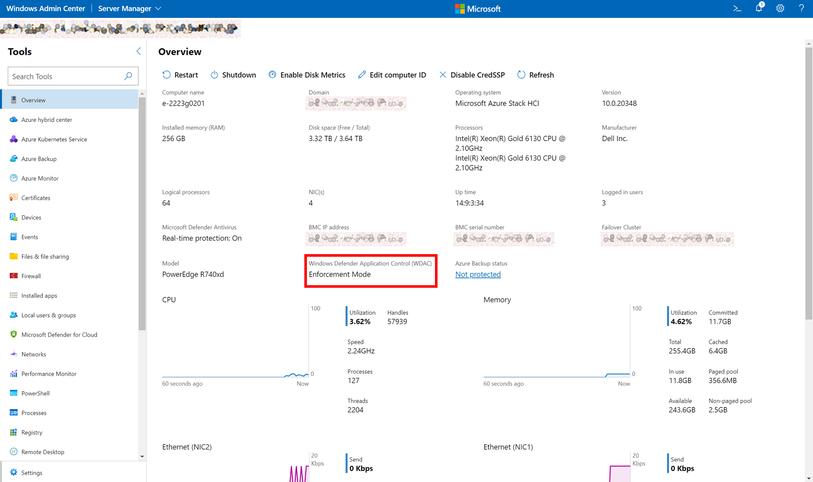
Task: Click the main page vertical scrollbar
Action: (x=808, y=181)
